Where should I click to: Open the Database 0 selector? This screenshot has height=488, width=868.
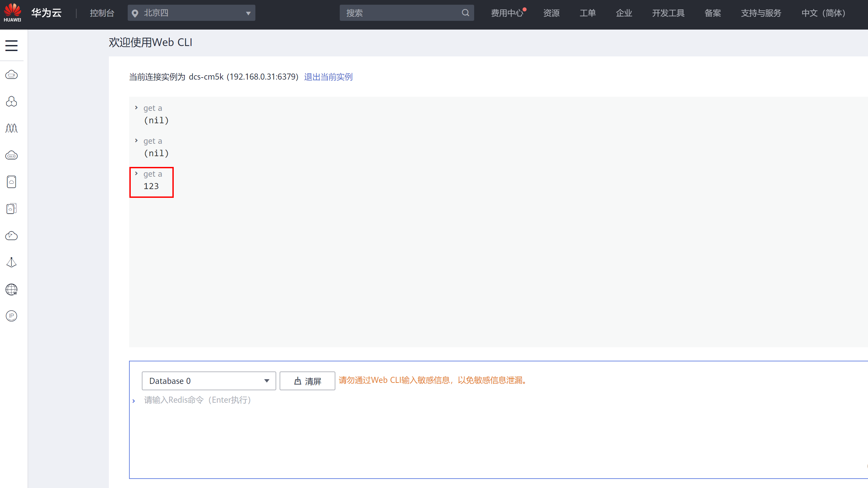pos(209,381)
